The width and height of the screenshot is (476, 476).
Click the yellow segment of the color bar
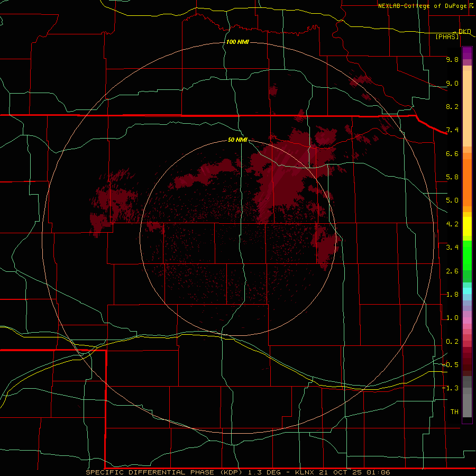[x=467, y=226]
